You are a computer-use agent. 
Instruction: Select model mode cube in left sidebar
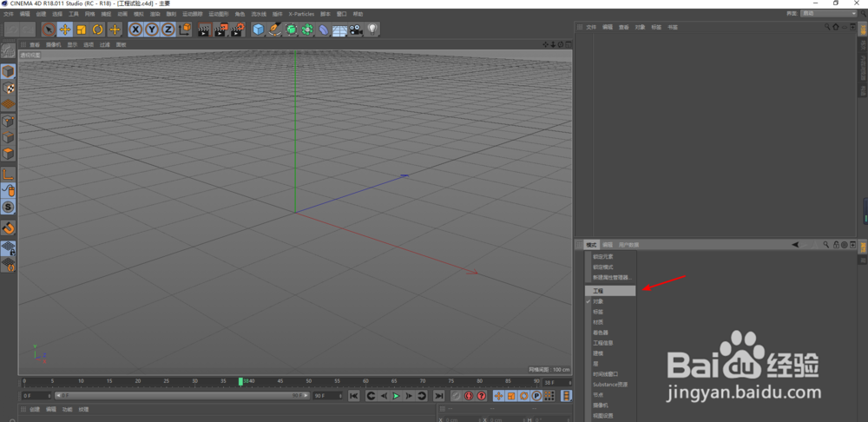(x=9, y=71)
